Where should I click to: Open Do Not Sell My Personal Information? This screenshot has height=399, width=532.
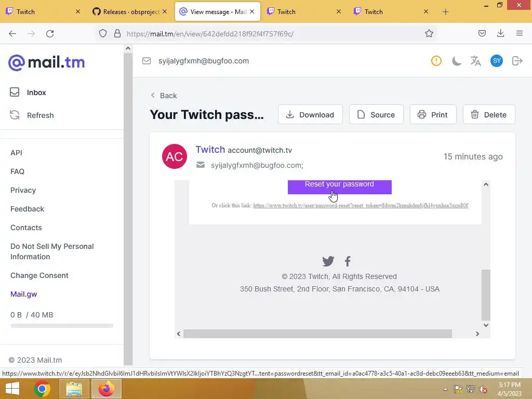click(52, 251)
